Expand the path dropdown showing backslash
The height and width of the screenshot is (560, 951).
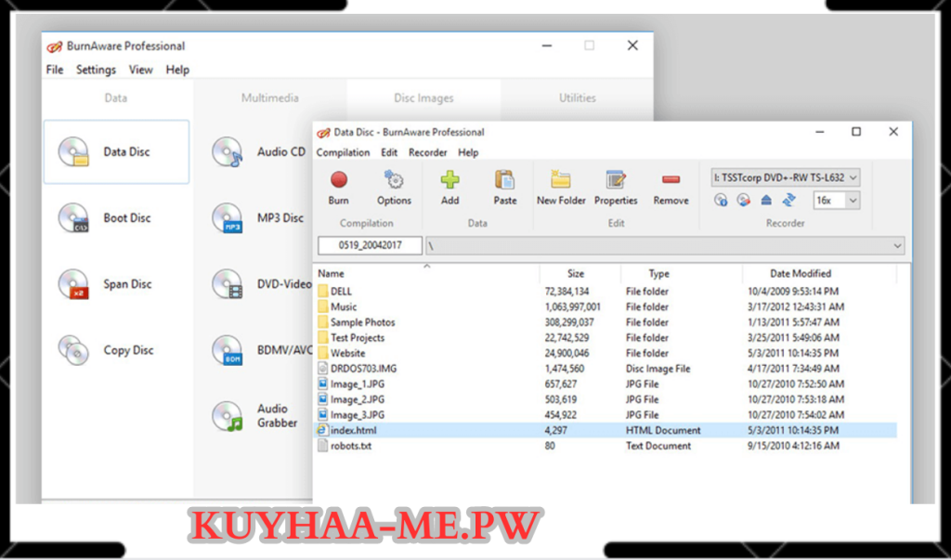(897, 246)
